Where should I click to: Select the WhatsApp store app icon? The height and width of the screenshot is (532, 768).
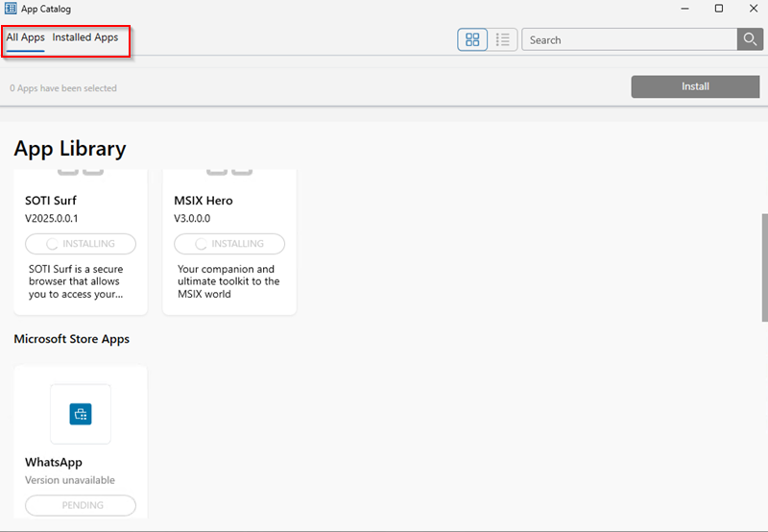click(x=81, y=414)
